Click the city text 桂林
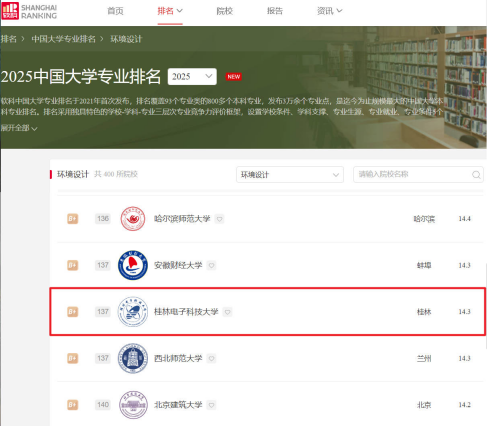 [424, 312]
